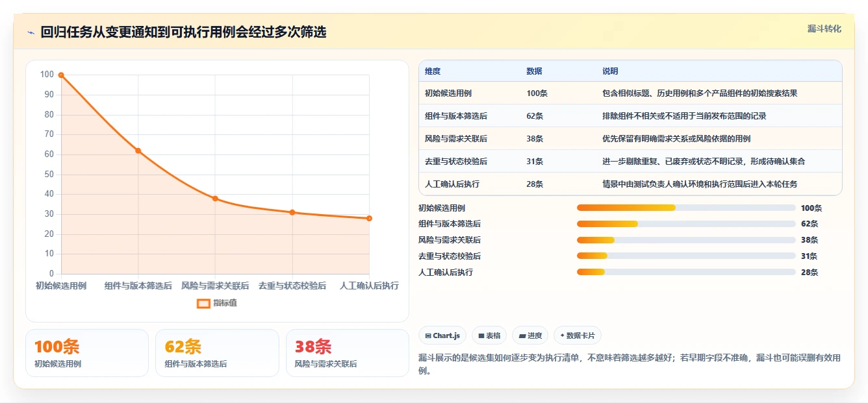Click the 100条 value beside the first progress bar
Image resolution: width=868 pixels, height=403 pixels.
811,208
